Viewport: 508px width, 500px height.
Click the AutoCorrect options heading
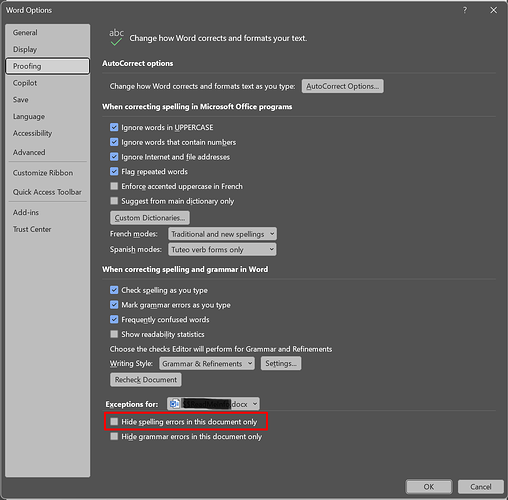[x=138, y=63]
